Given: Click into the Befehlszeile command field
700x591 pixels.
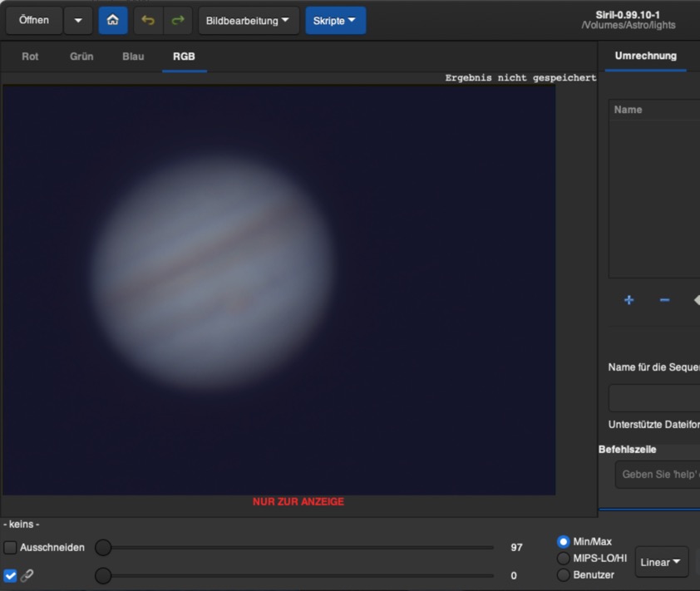Looking at the screenshot, I should click(657, 475).
